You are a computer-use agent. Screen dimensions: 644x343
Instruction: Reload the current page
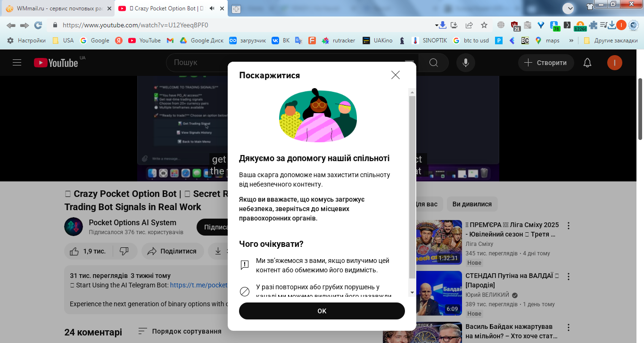click(x=38, y=25)
